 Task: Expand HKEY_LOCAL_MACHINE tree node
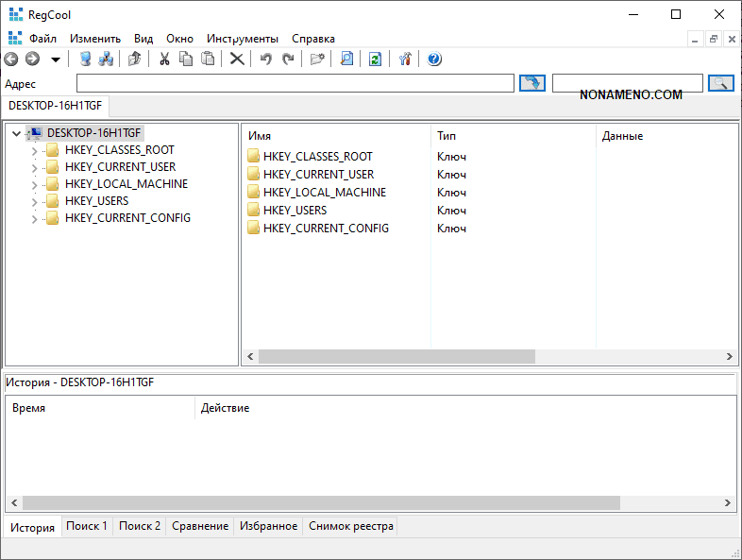coord(35,184)
